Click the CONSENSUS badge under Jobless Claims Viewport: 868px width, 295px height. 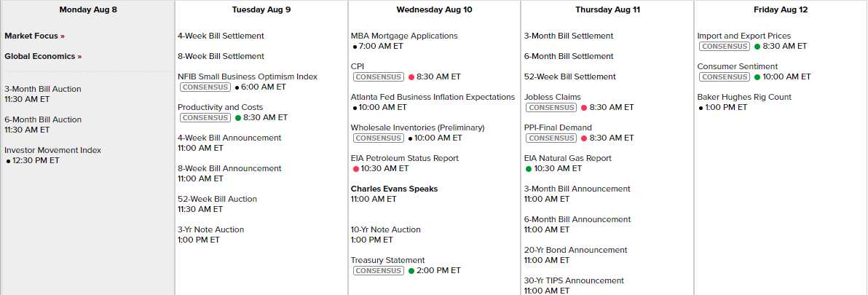(551, 107)
